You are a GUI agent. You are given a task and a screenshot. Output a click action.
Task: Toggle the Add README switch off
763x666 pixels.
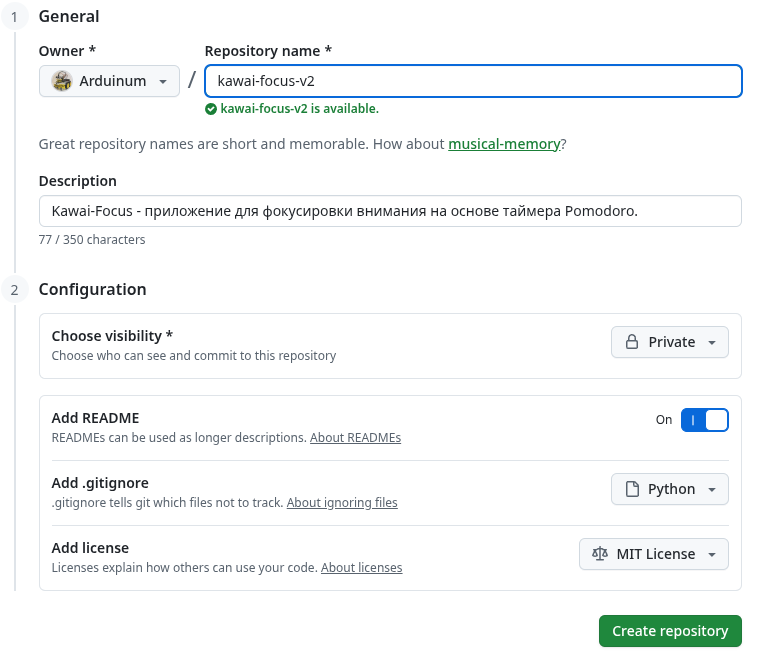(x=704, y=420)
